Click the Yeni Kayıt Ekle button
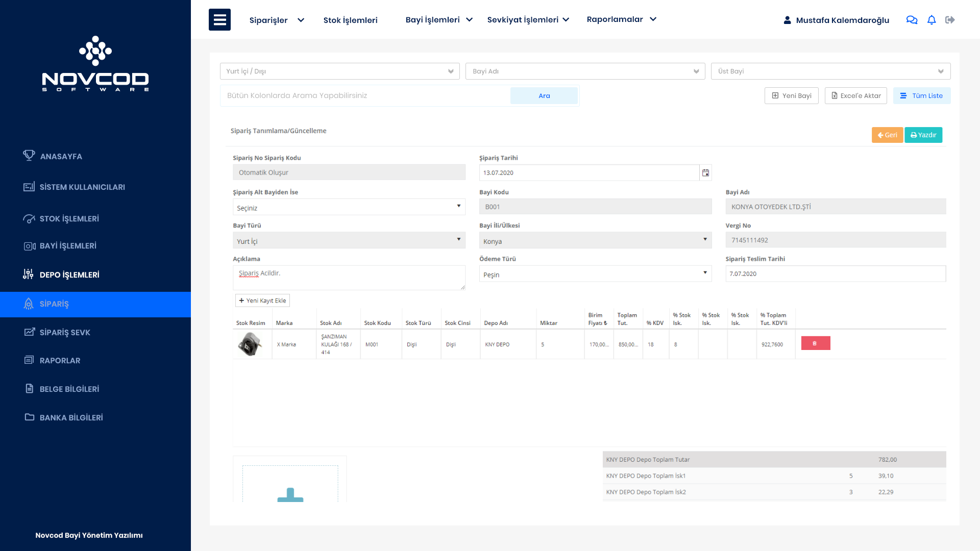This screenshot has width=980, height=551. pyautogui.click(x=262, y=300)
